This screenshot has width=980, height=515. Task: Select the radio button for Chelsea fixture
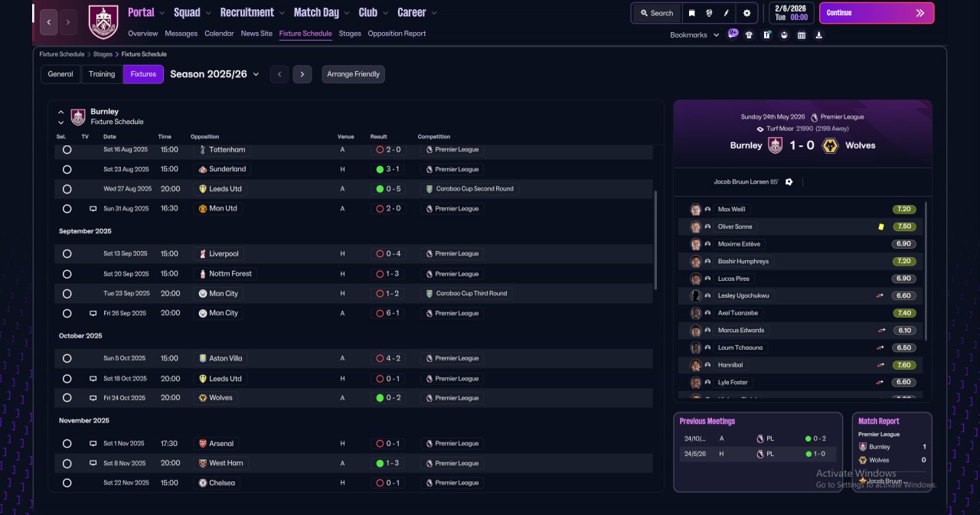[x=67, y=483]
